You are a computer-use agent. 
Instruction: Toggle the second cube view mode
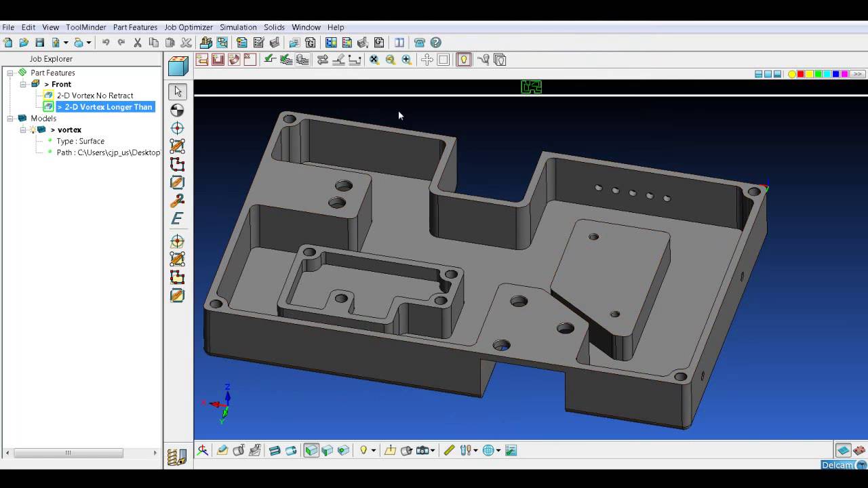click(328, 450)
